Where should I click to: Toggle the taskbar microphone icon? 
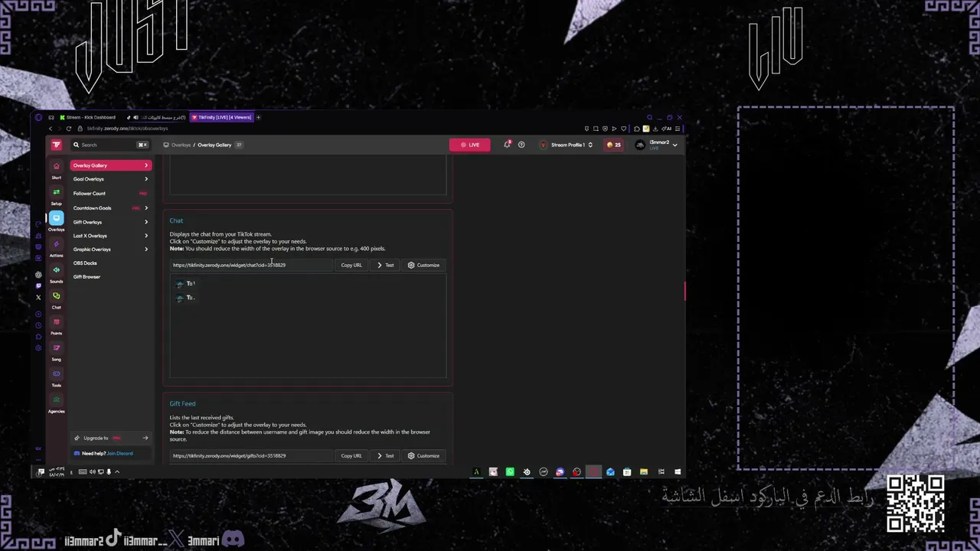(108, 471)
